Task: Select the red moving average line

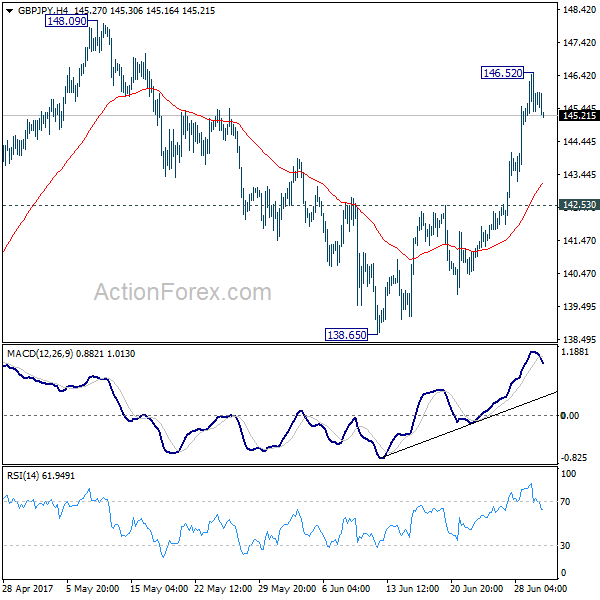Action: pos(272,160)
